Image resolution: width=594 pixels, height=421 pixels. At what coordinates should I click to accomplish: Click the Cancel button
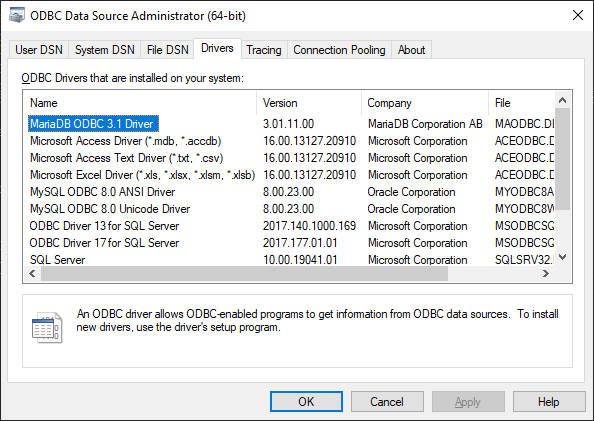(387, 402)
